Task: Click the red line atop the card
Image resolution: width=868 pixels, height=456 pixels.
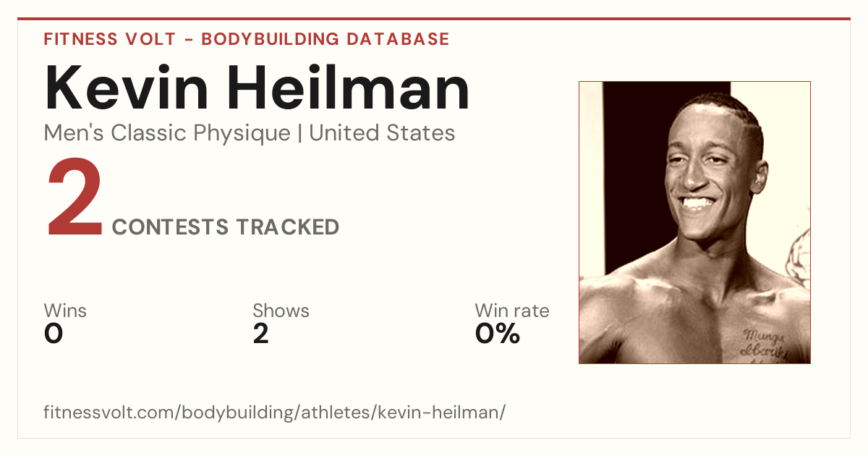Action: [434, 19]
